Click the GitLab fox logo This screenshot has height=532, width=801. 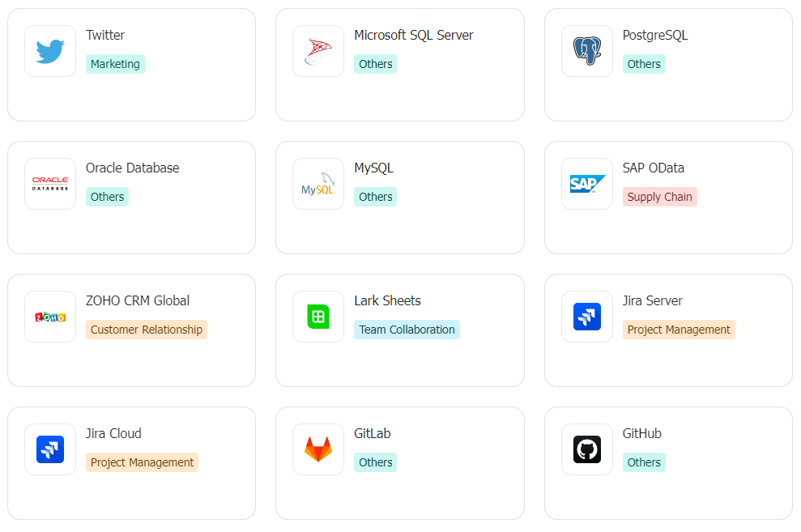318,449
